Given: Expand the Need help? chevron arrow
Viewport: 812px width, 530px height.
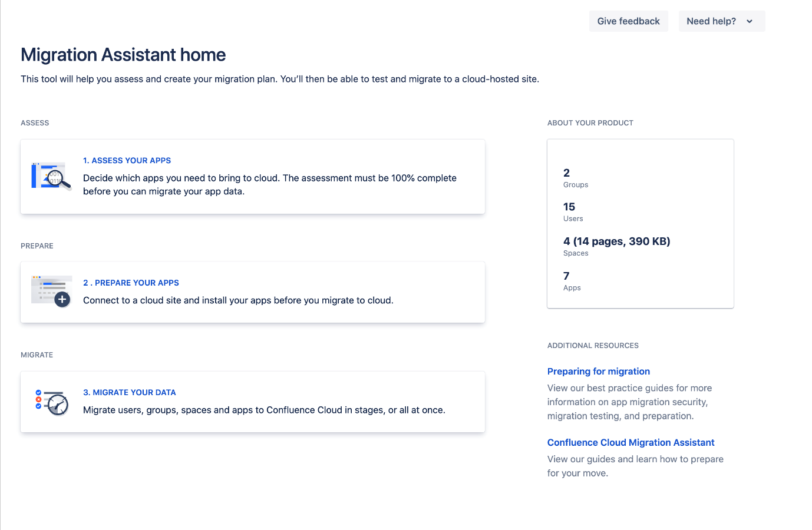Looking at the screenshot, I should (750, 21).
